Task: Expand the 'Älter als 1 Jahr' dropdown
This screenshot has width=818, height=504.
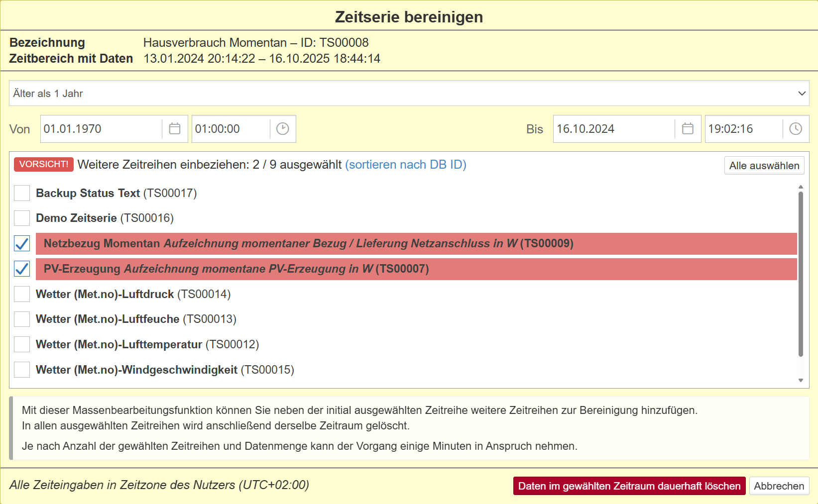Action: tap(409, 94)
